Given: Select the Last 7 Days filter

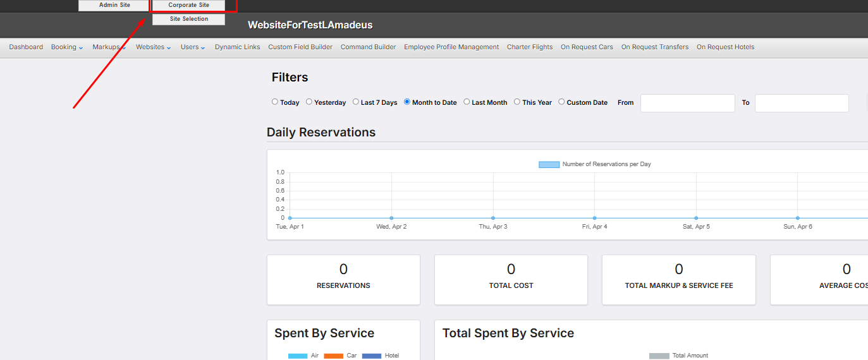Looking at the screenshot, I should [x=356, y=102].
